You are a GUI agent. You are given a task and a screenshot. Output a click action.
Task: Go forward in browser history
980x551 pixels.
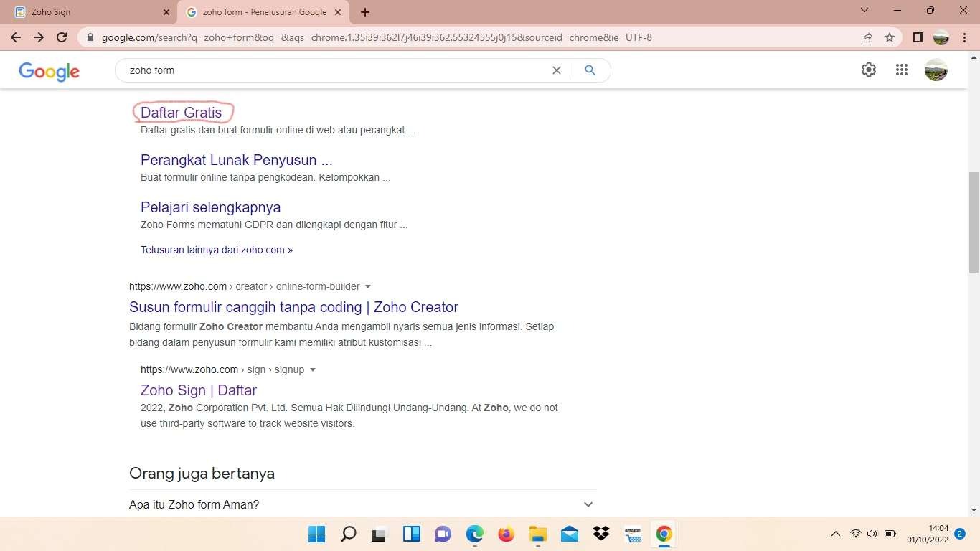[39, 37]
